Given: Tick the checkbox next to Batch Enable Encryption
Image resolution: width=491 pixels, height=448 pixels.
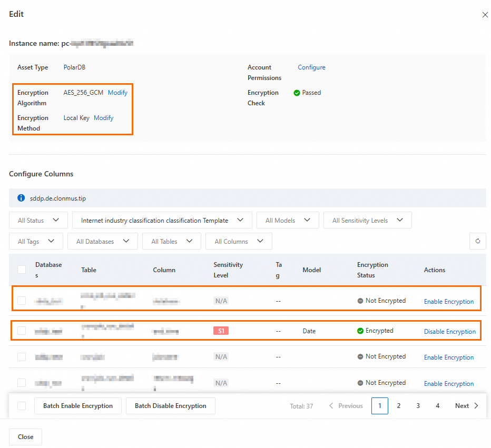Looking at the screenshot, I should [x=22, y=406].
